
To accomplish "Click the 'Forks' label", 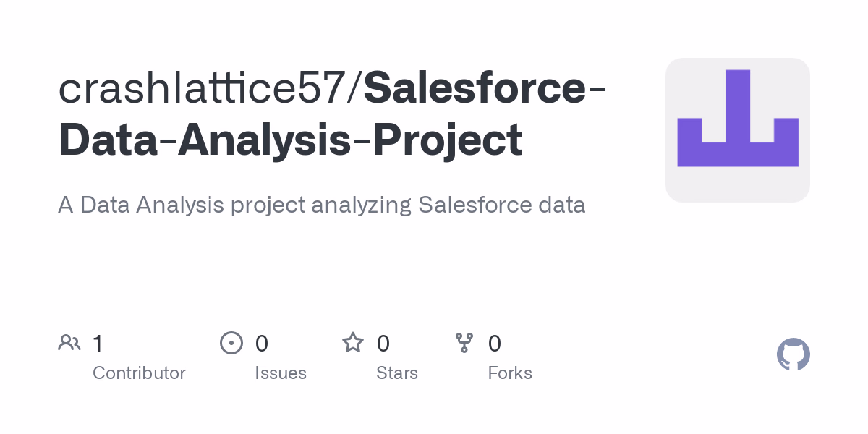I will (509, 373).
